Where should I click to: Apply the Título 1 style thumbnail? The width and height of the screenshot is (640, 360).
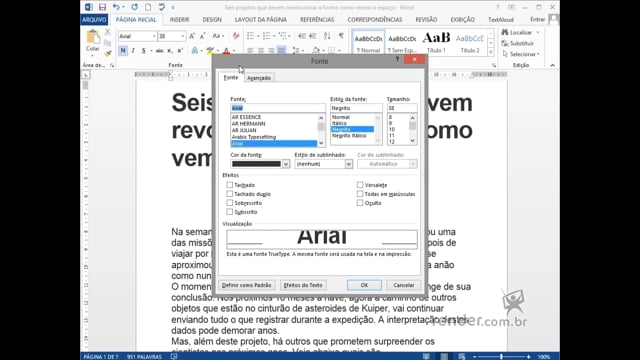pyautogui.click(x=436, y=42)
